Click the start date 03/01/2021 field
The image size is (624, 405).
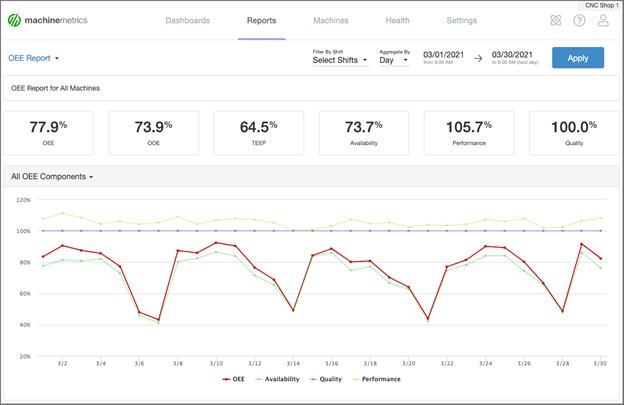pos(445,54)
